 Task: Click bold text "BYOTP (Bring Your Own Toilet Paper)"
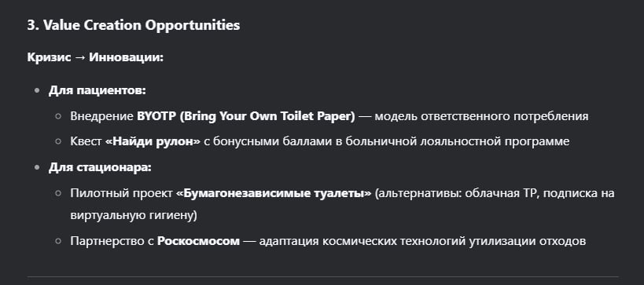pos(246,116)
